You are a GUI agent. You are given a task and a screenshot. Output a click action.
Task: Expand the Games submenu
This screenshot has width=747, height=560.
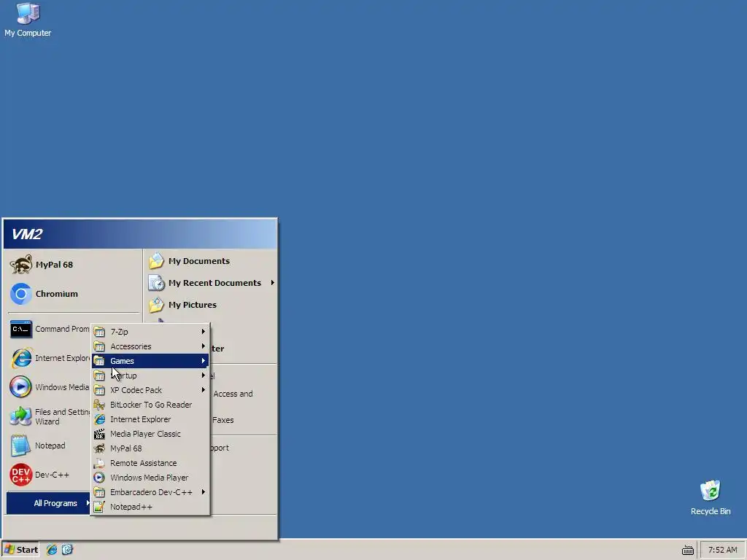(x=150, y=361)
